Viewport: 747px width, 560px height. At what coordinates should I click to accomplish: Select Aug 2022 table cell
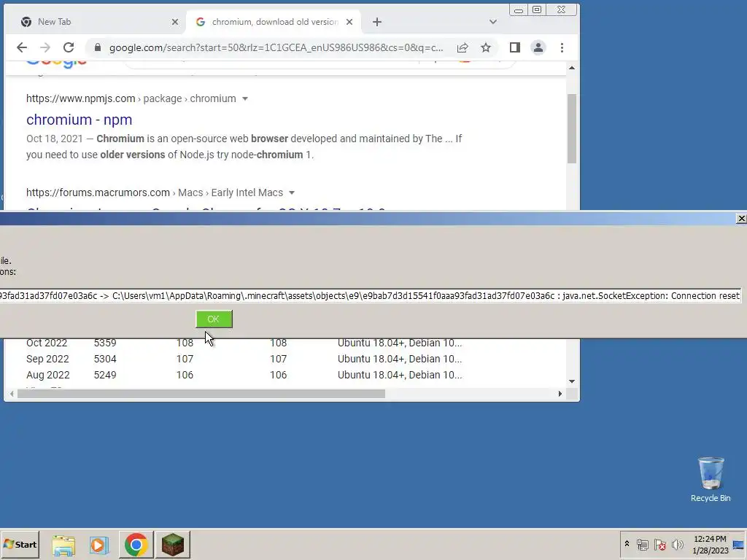[47, 376]
